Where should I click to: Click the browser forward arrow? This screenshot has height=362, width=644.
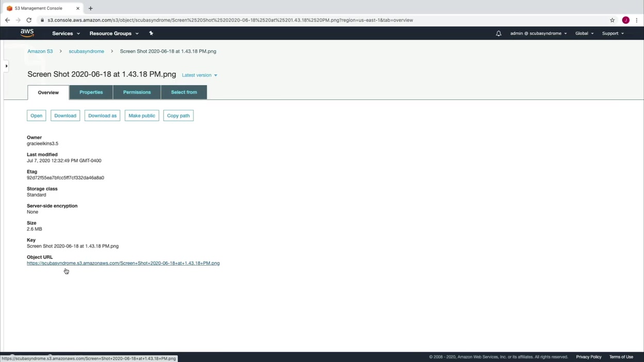(x=18, y=20)
